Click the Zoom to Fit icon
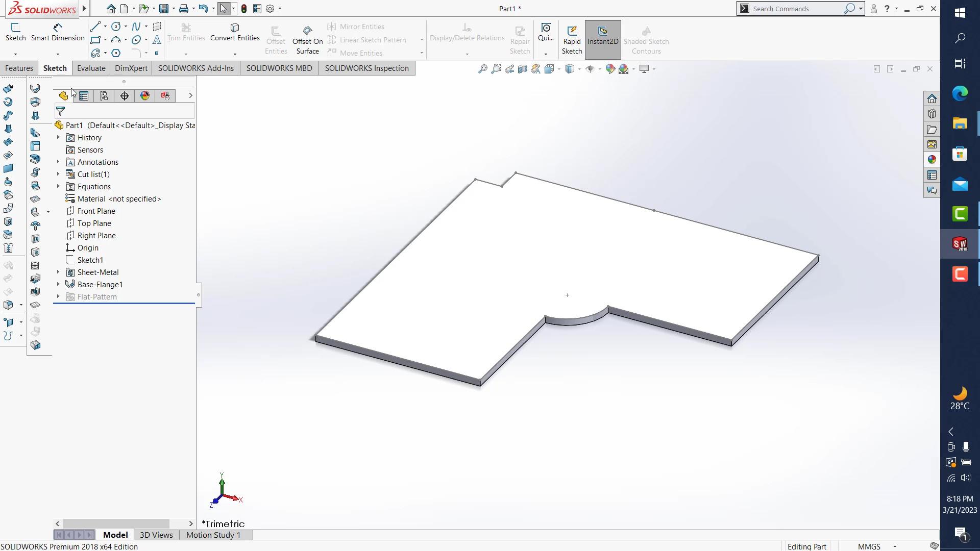 point(482,69)
